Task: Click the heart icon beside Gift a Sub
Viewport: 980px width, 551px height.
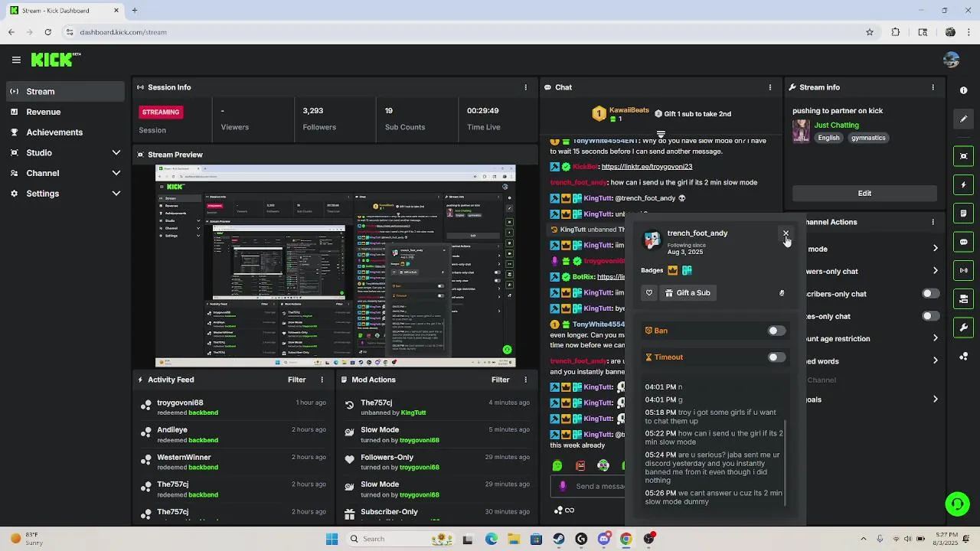Action: pyautogui.click(x=649, y=292)
